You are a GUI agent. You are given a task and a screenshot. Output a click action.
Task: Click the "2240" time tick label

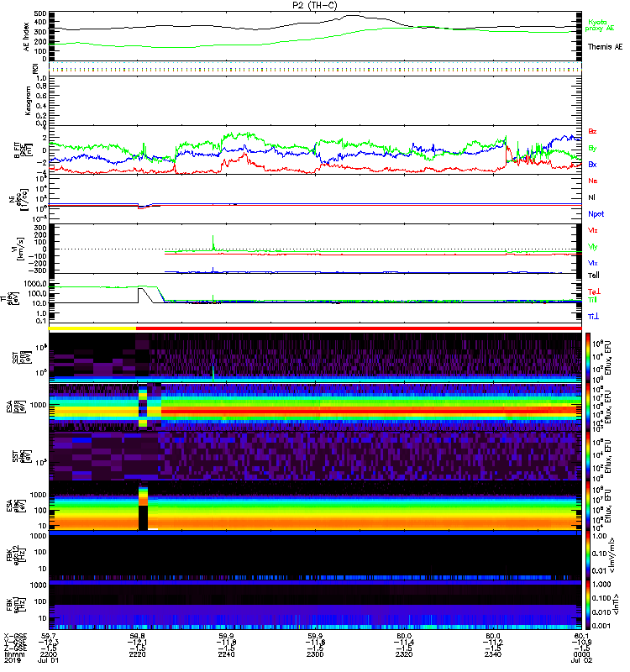point(226,654)
